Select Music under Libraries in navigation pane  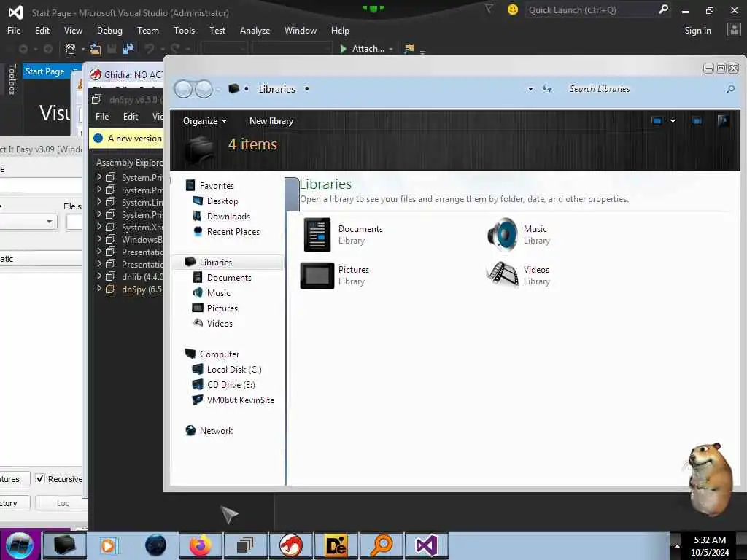[218, 293]
